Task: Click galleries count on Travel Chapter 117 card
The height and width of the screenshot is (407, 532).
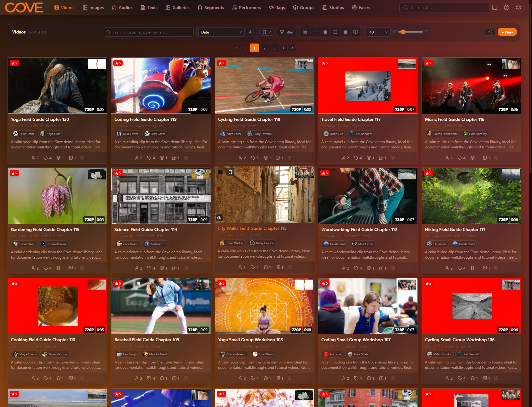Action: click(x=383, y=158)
